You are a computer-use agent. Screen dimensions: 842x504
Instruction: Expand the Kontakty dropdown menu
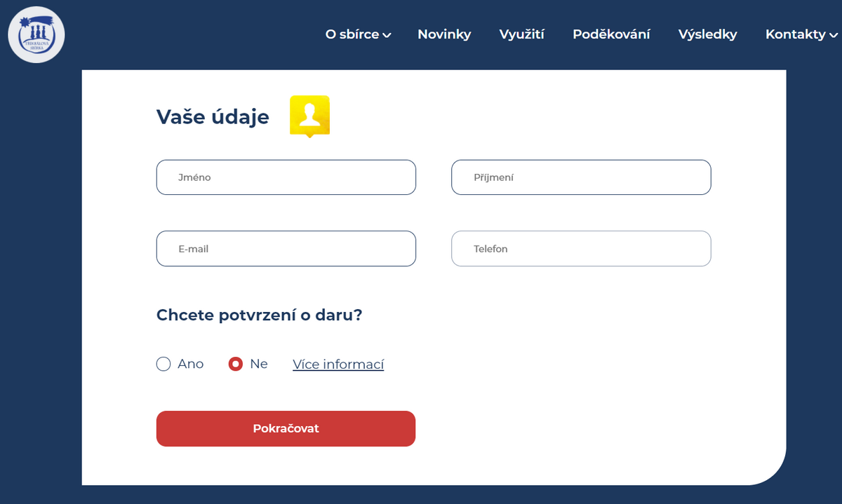(801, 34)
